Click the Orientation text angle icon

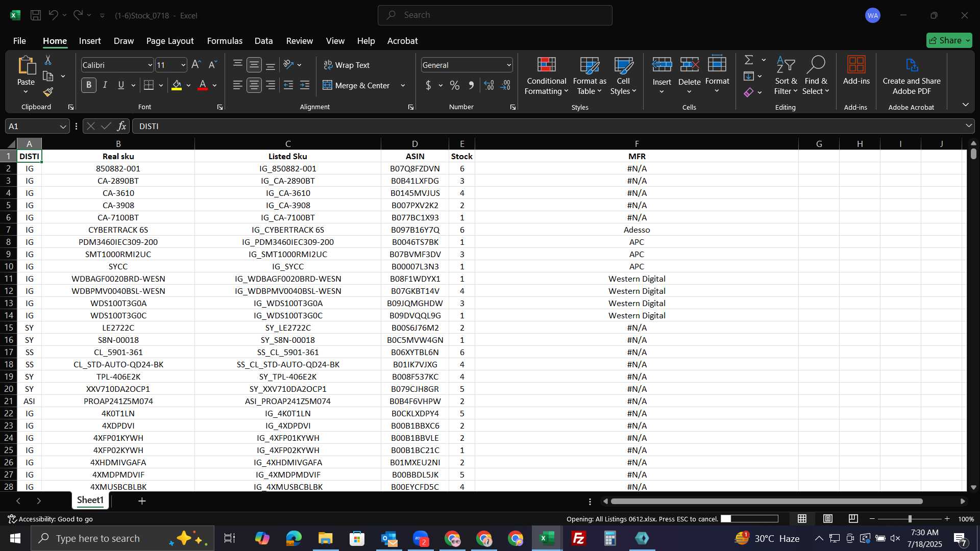(288, 65)
